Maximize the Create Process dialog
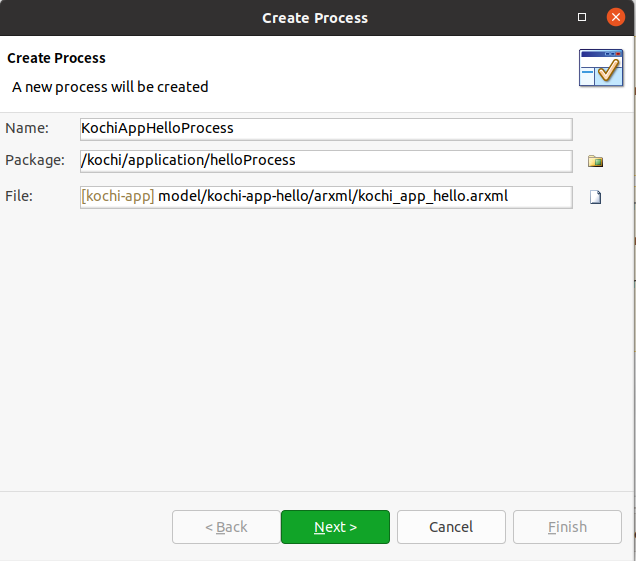 582,17
